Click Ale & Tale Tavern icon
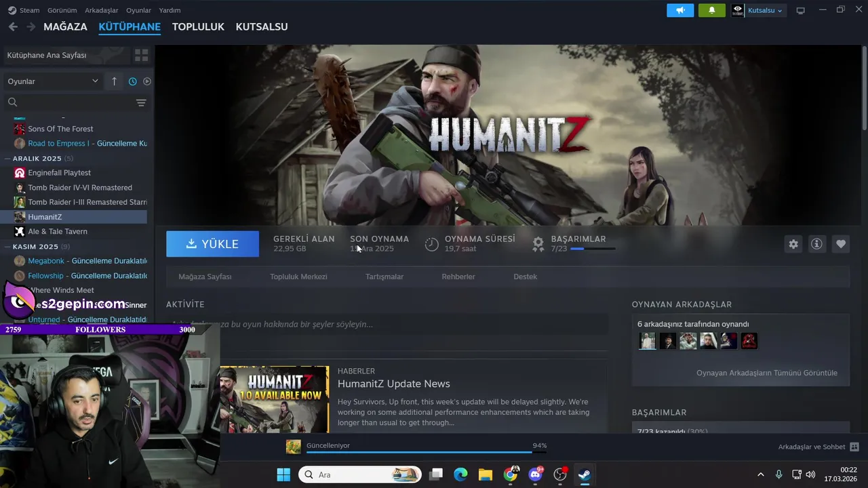Image resolution: width=868 pixels, height=488 pixels. [x=20, y=231]
